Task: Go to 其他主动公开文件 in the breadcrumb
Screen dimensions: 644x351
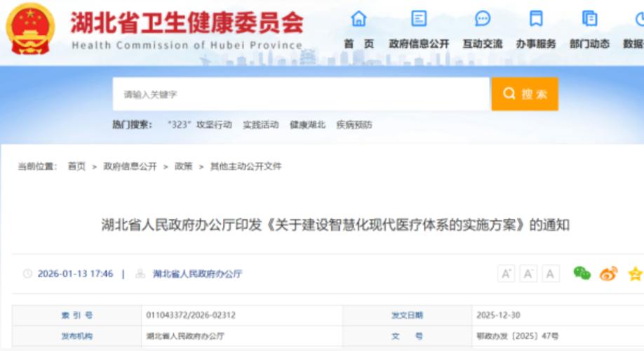Action: (x=246, y=166)
